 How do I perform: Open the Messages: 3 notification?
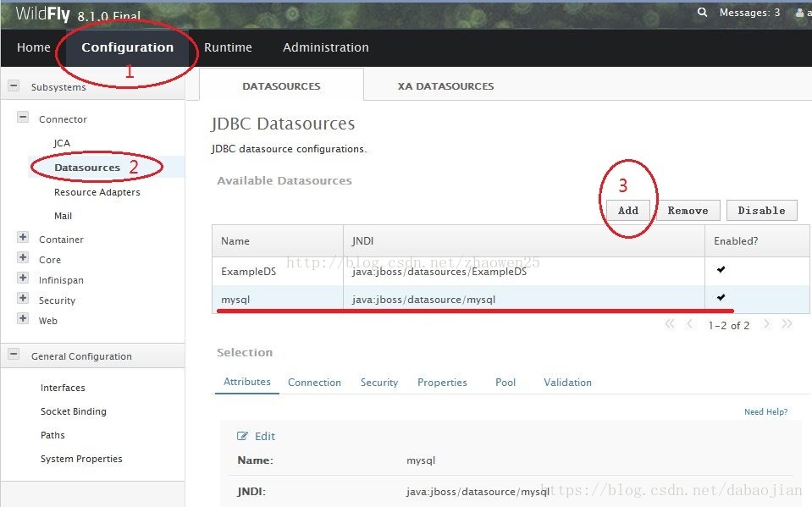pyautogui.click(x=749, y=13)
